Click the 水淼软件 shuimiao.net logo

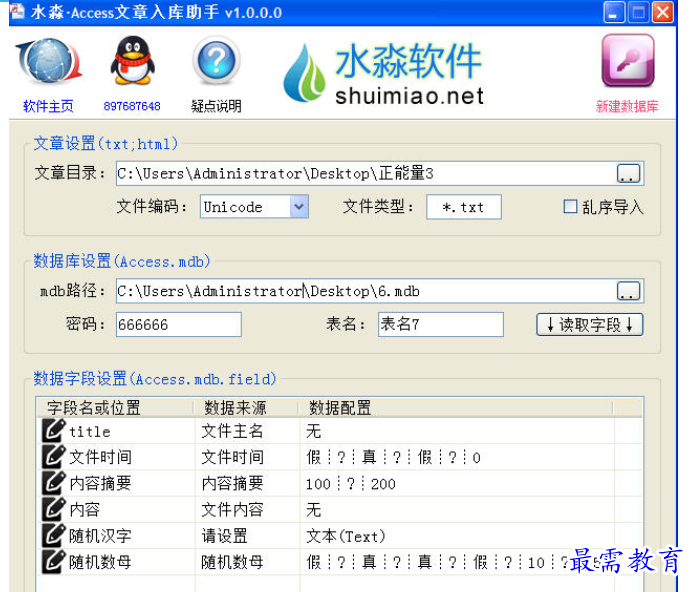pos(383,73)
